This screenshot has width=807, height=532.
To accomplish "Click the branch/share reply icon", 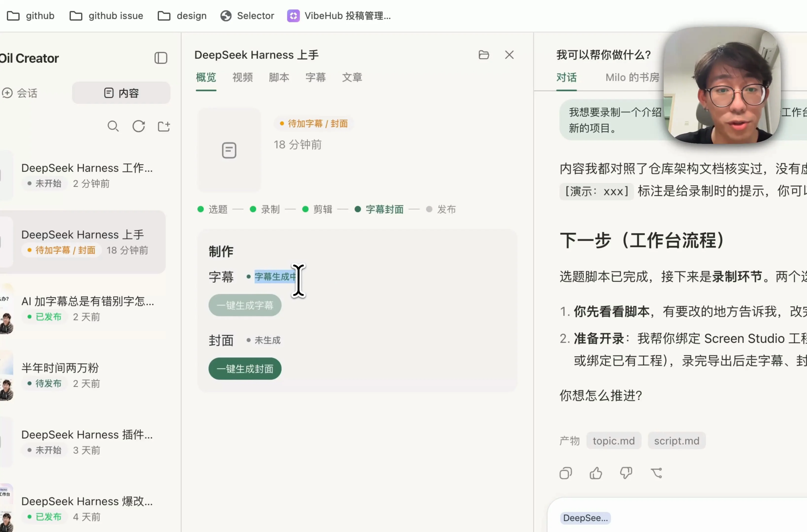I will (656, 473).
